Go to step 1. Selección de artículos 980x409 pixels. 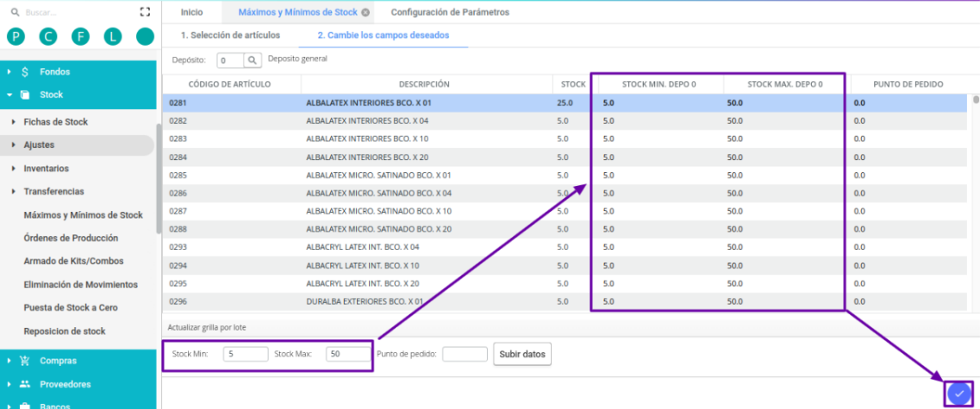click(230, 35)
